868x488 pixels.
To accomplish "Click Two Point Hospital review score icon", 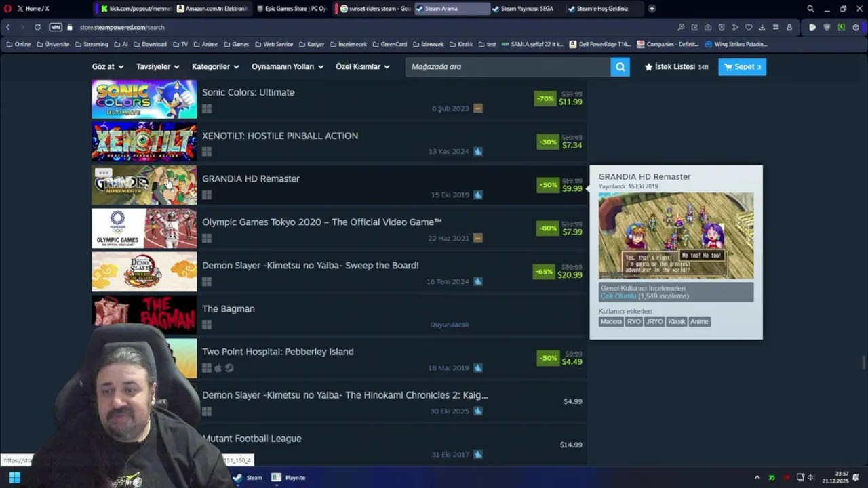I will (x=478, y=368).
